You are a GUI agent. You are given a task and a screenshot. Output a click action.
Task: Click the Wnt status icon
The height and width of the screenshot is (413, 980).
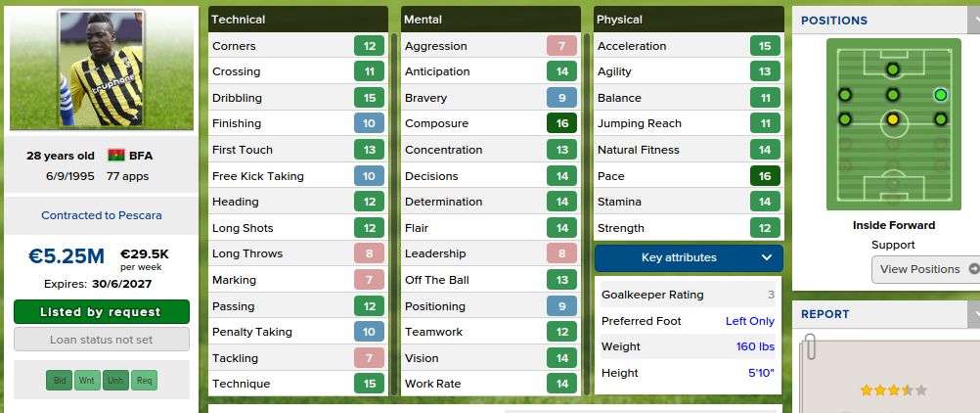pyautogui.click(x=87, y=380)
